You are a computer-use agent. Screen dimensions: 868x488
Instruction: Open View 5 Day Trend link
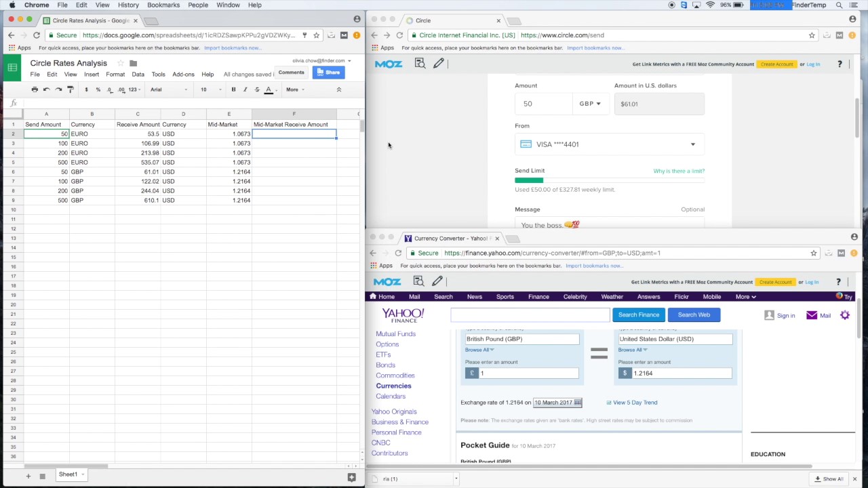coord(635,403)
